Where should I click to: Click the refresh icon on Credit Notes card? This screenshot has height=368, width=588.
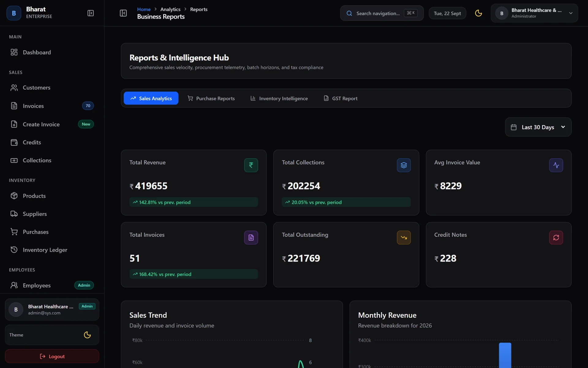[556, 238]
